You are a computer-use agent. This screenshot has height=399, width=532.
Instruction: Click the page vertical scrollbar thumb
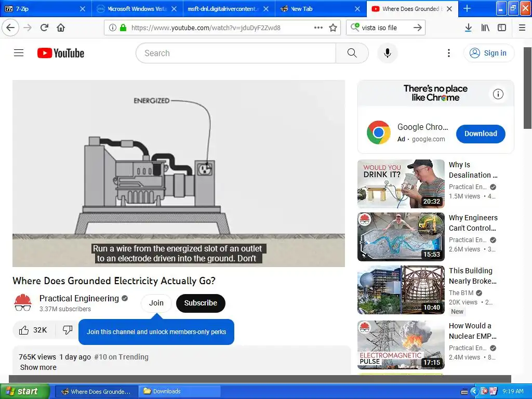528,88
